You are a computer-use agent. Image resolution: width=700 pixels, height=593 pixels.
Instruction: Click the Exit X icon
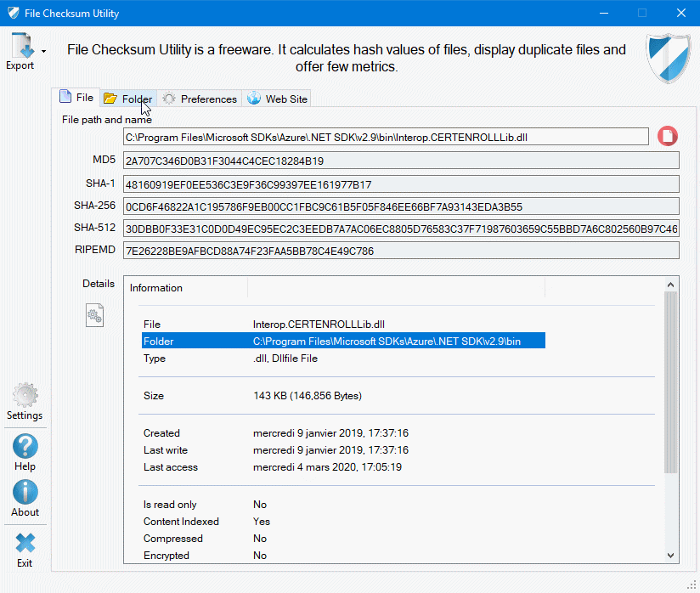(25, 543)
